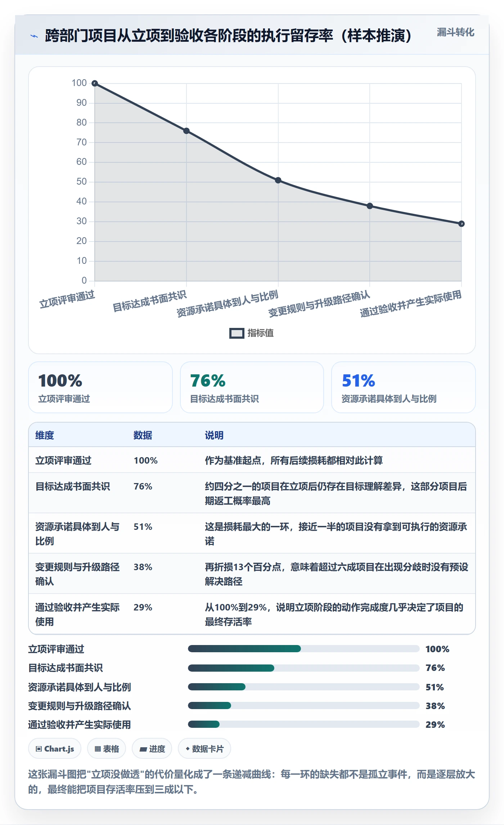Click the x-axis label 通过验收并产生实际使用
This screenshot has height=825, width=504.
click(x=411, y=304)
